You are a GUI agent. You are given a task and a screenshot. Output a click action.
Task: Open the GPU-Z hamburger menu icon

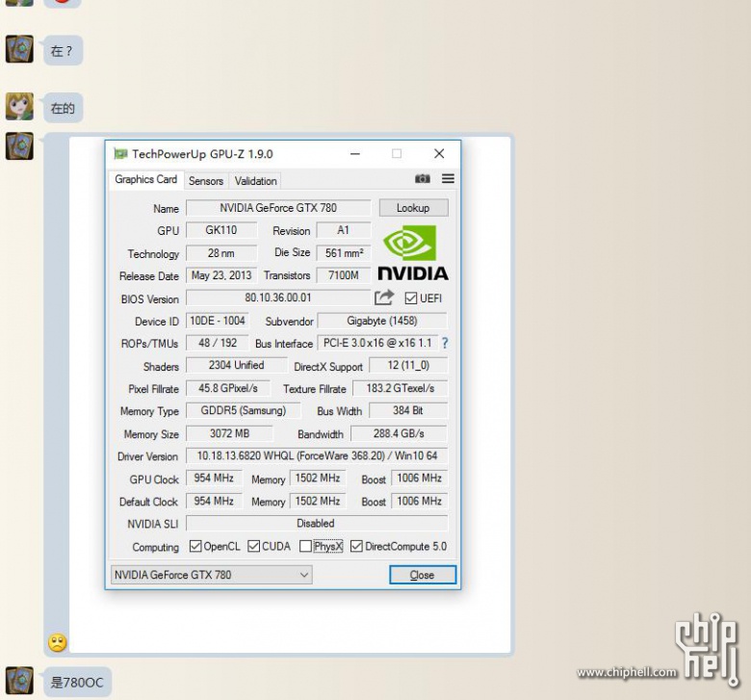[x=448, y=179]
